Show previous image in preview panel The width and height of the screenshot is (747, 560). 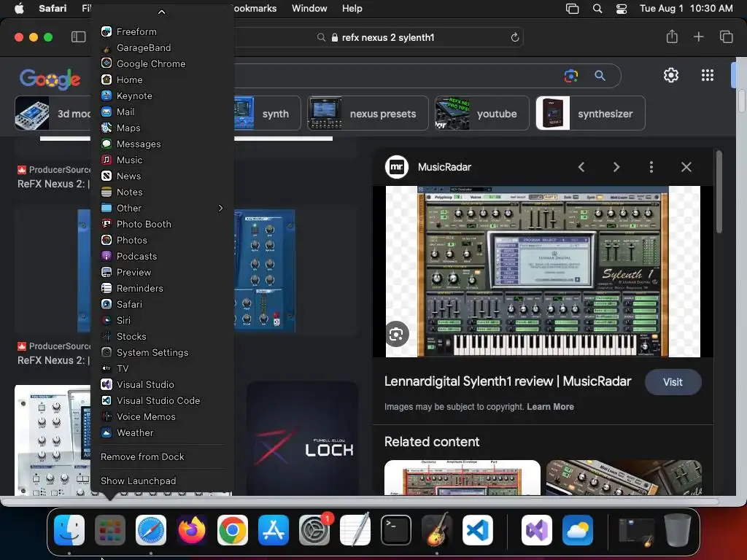(x=581, y=167)
